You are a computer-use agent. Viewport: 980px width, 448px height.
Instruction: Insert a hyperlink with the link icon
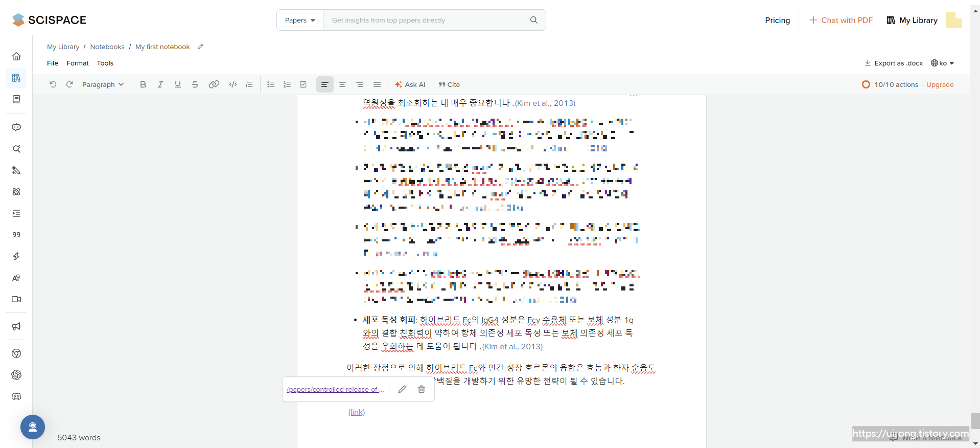click(x=214, y=84)
